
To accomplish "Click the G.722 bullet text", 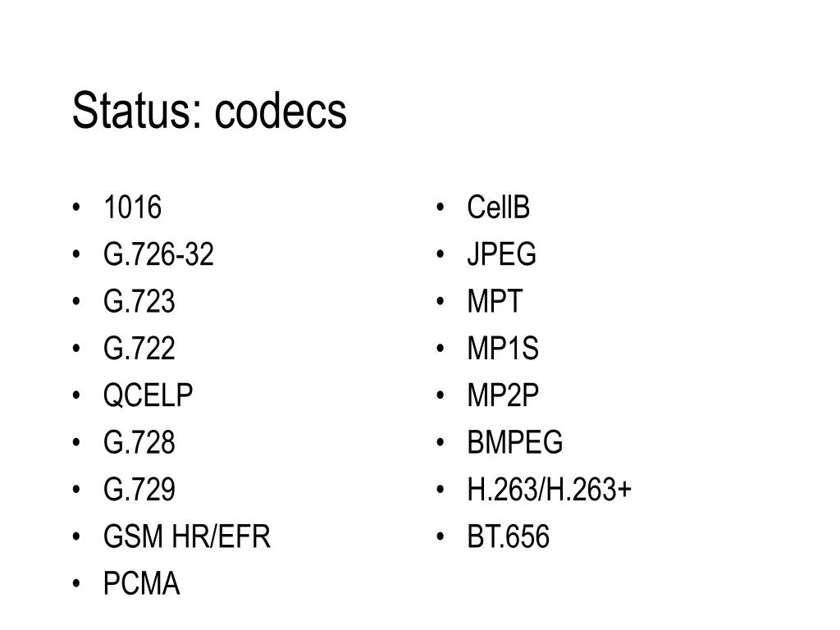I will 139,348.
